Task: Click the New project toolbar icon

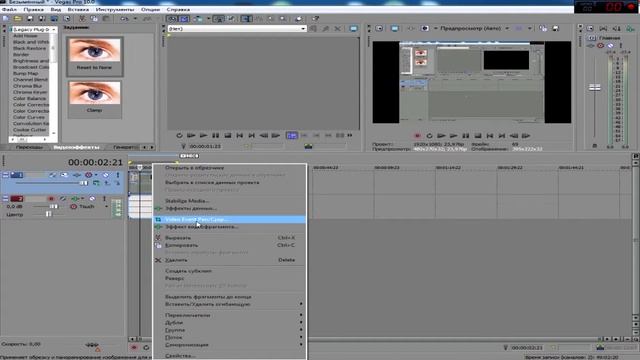Action: [6, 18]
